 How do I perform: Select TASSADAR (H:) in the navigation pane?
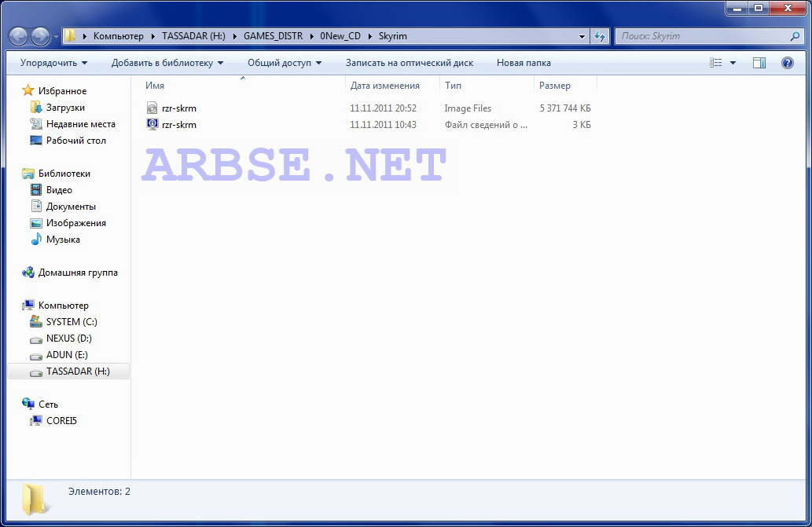(x=68, y=371)
